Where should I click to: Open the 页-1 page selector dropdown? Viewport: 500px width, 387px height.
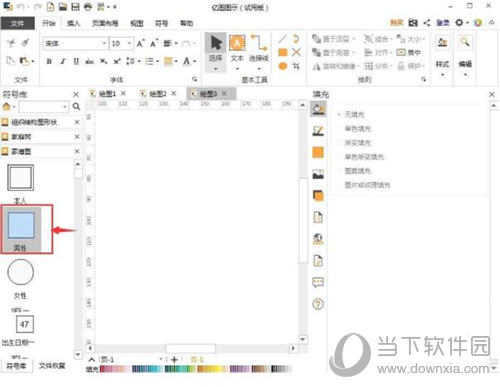tap(161, 359)
